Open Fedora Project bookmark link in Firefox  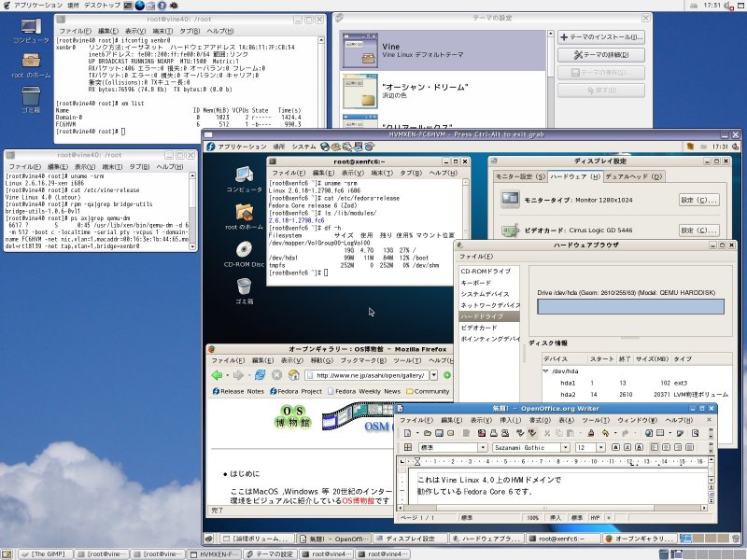coord(296,391)
